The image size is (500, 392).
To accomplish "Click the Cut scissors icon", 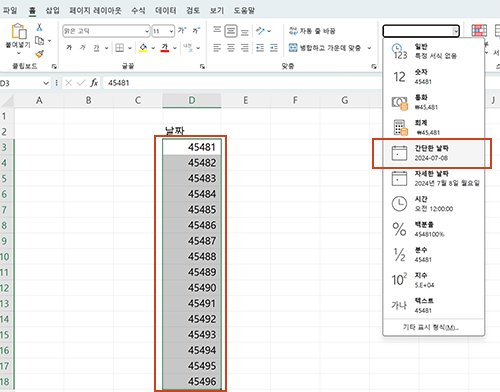I will (39, 27).
